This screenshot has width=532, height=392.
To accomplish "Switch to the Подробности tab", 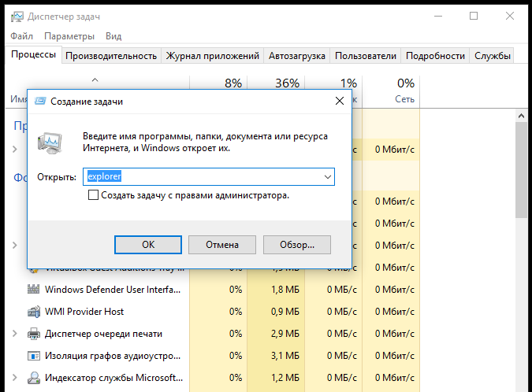I will (435, 56).
